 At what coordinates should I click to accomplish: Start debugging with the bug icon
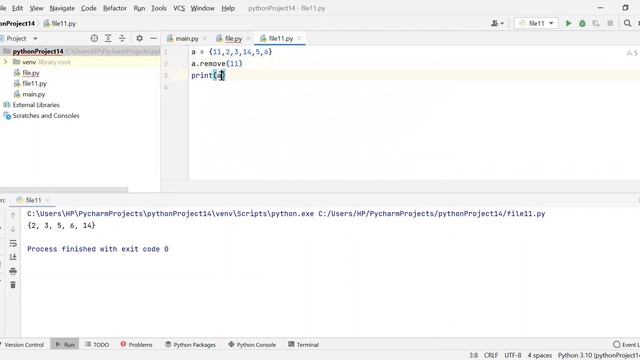[582, 23]
